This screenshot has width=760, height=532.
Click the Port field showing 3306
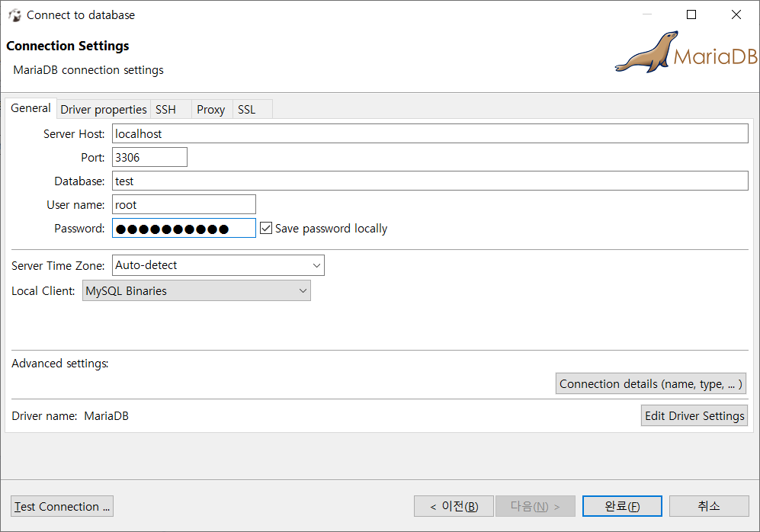point(149,157)
